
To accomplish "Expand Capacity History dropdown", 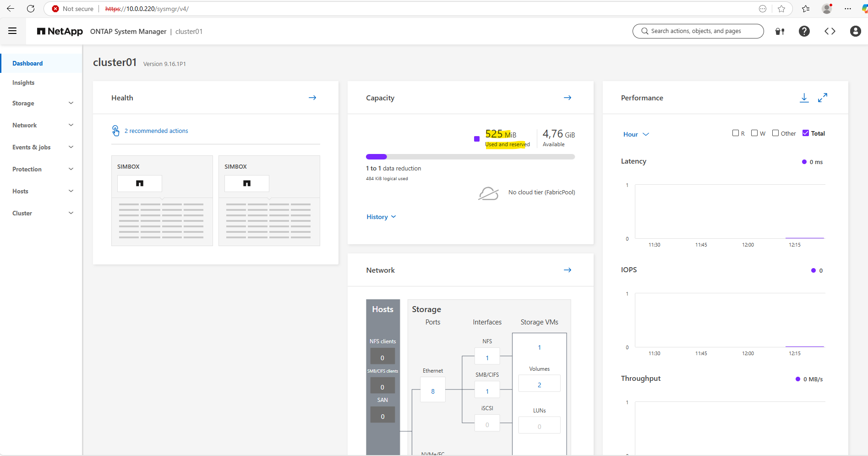I will click(381, 217).
